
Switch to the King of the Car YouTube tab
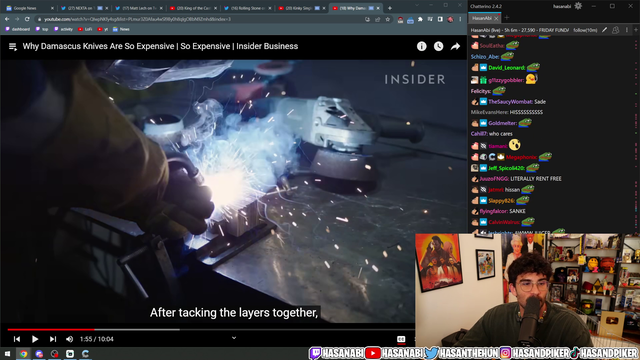pos(192,8)
